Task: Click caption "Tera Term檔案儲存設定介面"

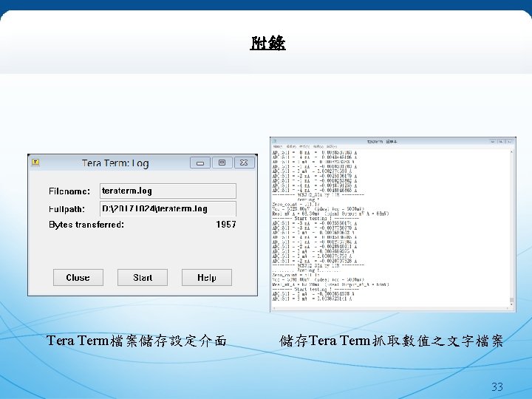Action: pos(137,341)
